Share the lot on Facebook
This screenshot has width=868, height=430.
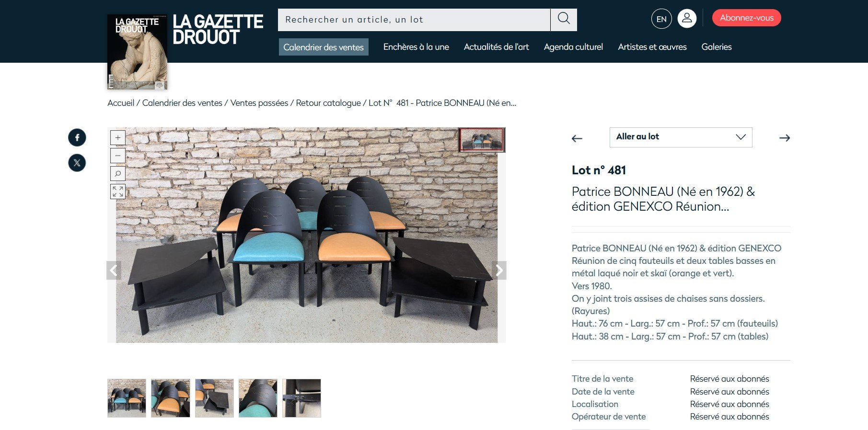click(x=77, y=137)
